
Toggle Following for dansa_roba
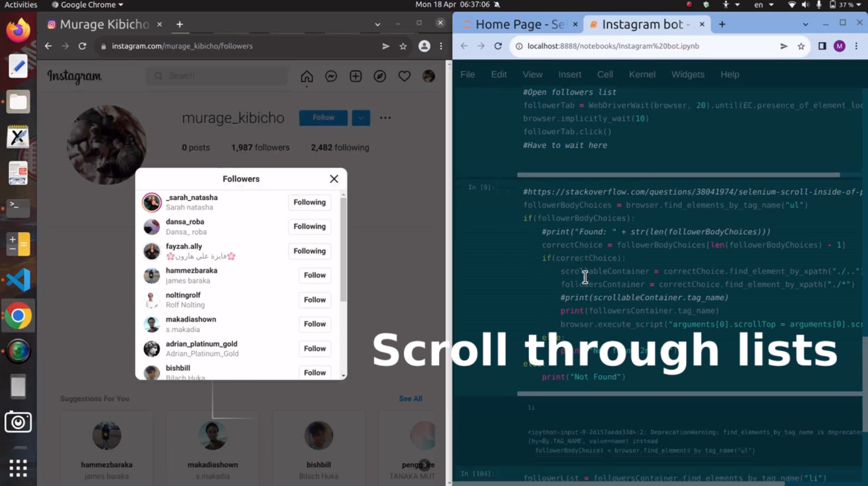(x=309, y=226)
